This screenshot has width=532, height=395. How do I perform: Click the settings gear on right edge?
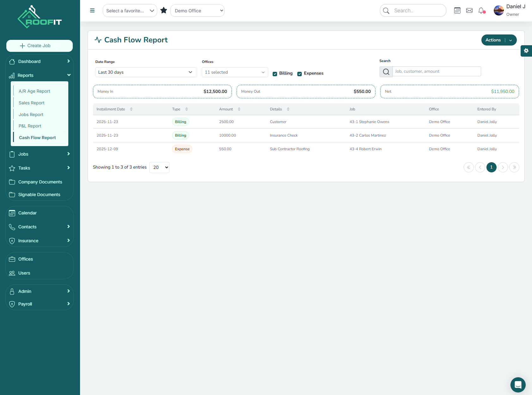click(526, 51)
